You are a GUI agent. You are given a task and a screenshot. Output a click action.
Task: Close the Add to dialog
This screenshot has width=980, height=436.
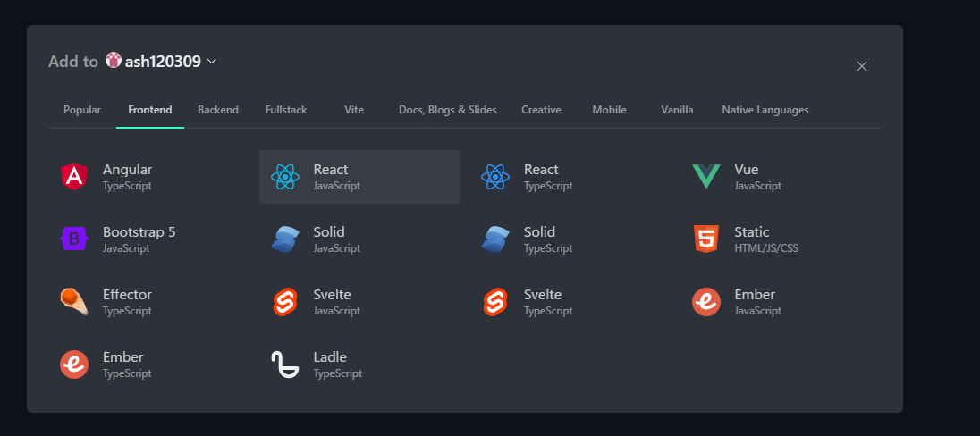tap(862, 66)
